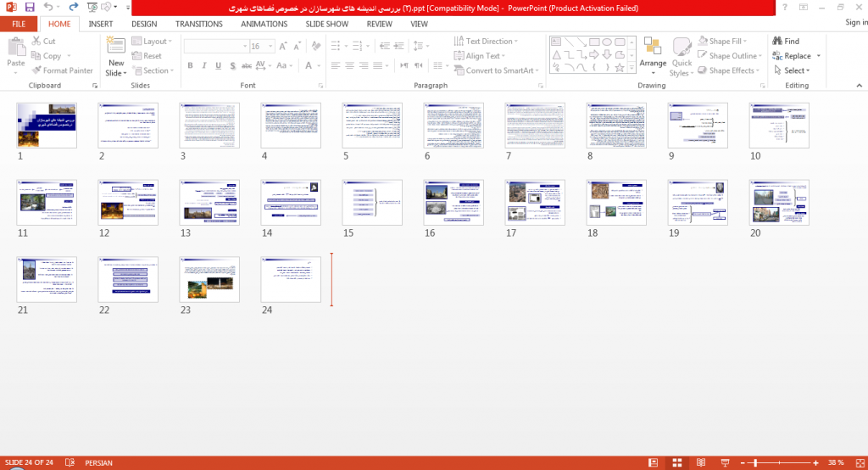Screen dimensions: 868x470
Task: Toggle Italic formatting
Action: click(203, 65)
